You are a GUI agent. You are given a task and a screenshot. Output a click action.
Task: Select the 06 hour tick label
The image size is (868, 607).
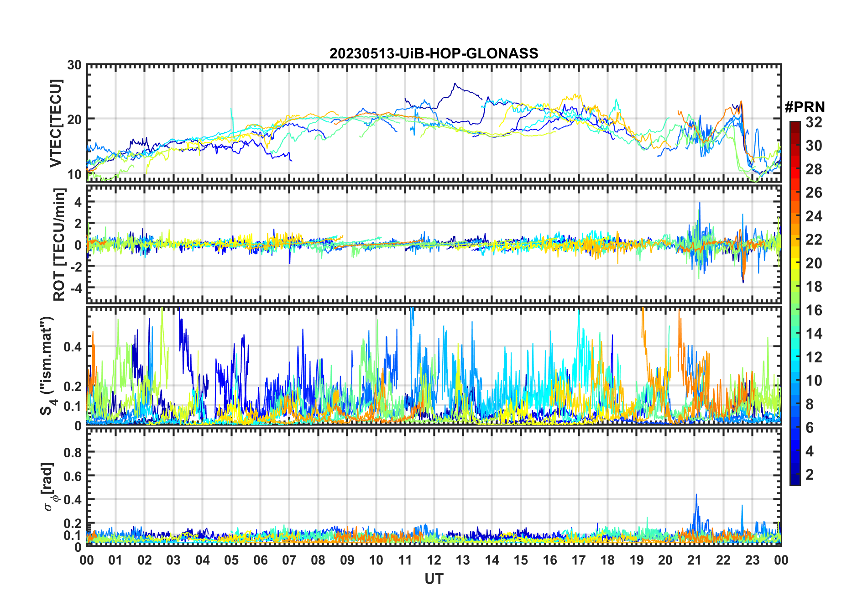point(261,560)
